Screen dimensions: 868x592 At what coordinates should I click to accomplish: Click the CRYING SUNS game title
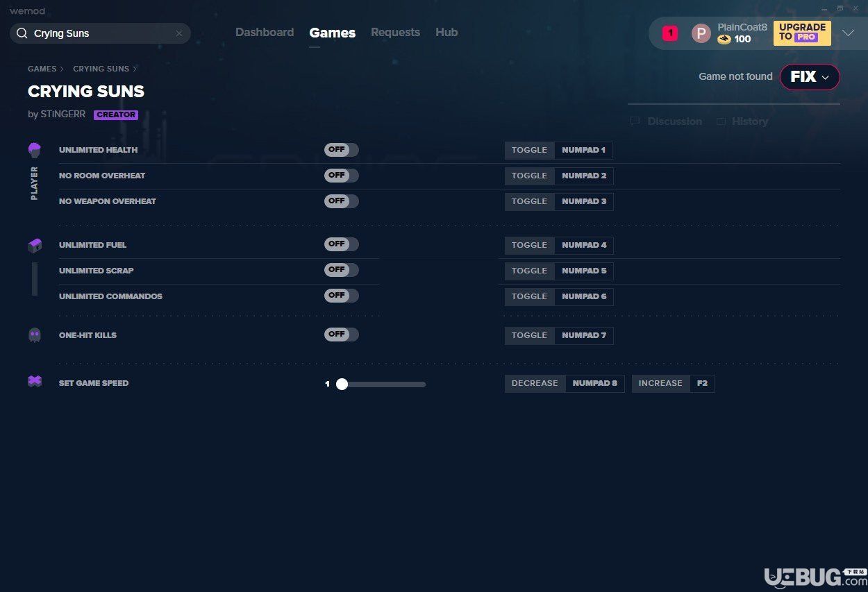[86, 92]
